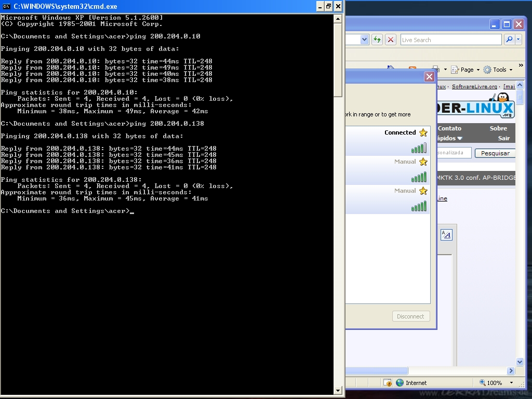Click the MKTK 3.0 conf. AP-BRIDGE heading

coord(476,178)
